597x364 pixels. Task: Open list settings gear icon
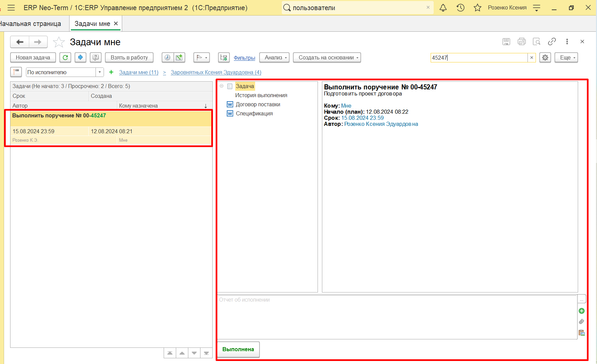tap(545, 57)
